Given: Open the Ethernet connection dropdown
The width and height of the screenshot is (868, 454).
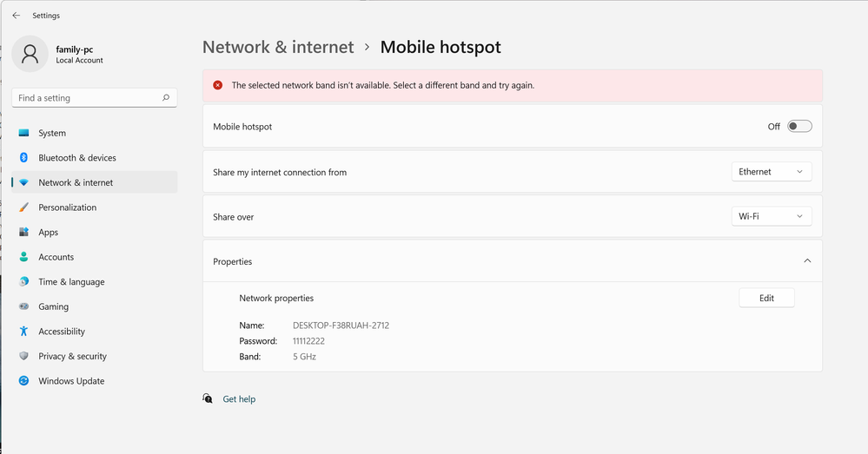Looking at the screenshot, I should coord(772,171).
